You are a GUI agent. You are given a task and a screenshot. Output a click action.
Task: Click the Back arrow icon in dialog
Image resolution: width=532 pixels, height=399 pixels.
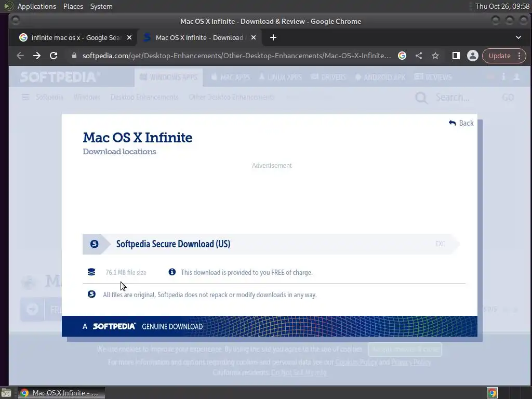pyautogui.click(x=453, y=123)
